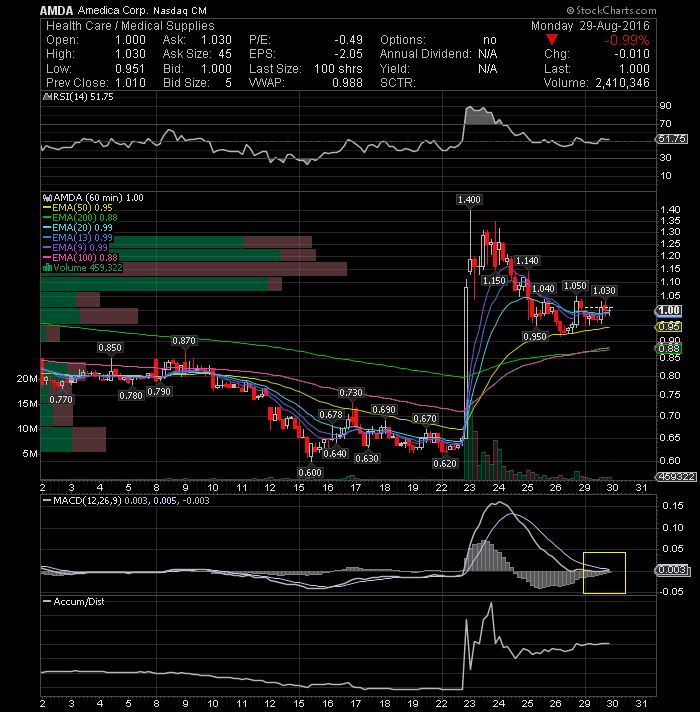Click the red down-triangle change indicator
Viewport: 700px width, 712px height.
(552, 40)
